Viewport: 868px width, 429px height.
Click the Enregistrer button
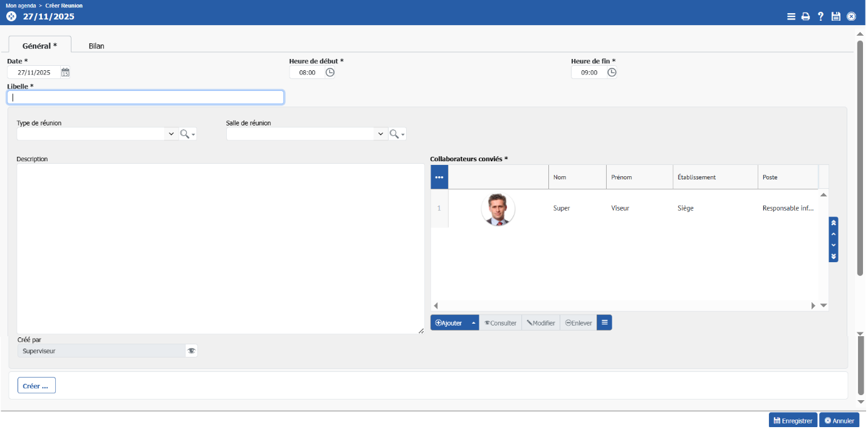[793, 421]
